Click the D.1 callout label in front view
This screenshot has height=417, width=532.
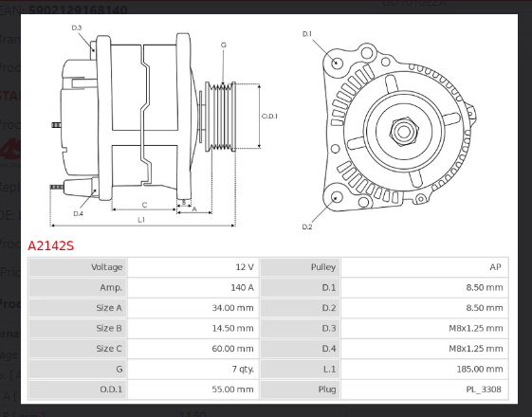(x=306, y=34)
